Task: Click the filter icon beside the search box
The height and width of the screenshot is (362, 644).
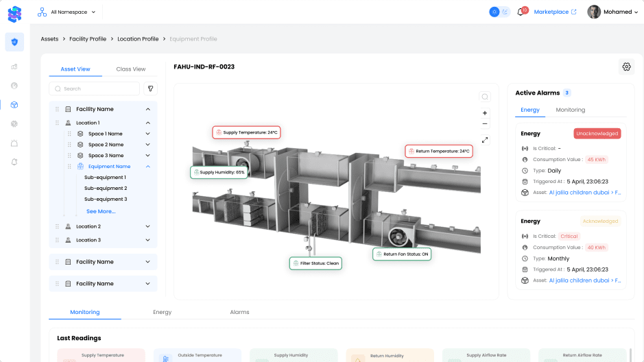Action: pyautogui.click(x=151, y=88)
